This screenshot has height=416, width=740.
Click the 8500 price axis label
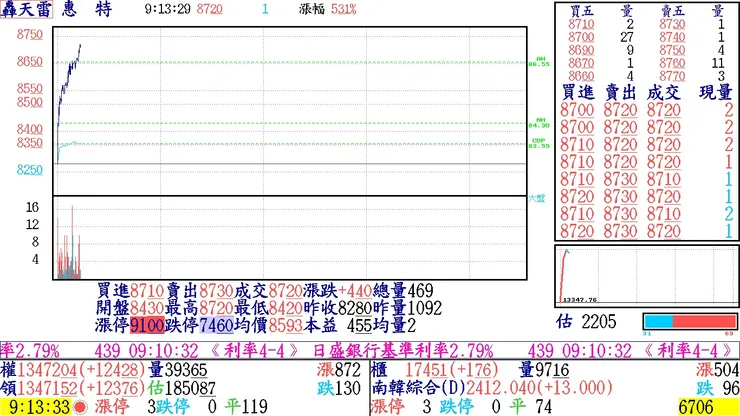click(x=30, y=102)
